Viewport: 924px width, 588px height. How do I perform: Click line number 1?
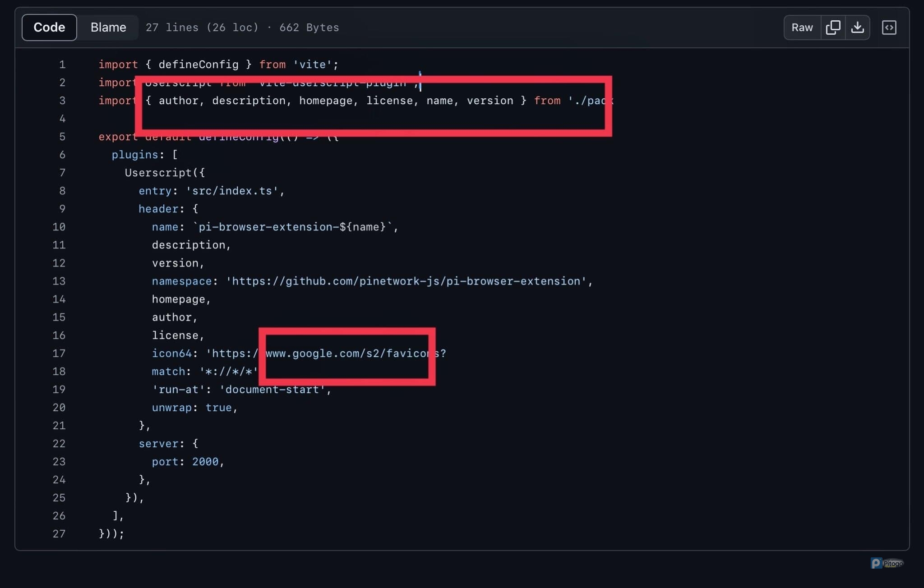tap(62, 64)
